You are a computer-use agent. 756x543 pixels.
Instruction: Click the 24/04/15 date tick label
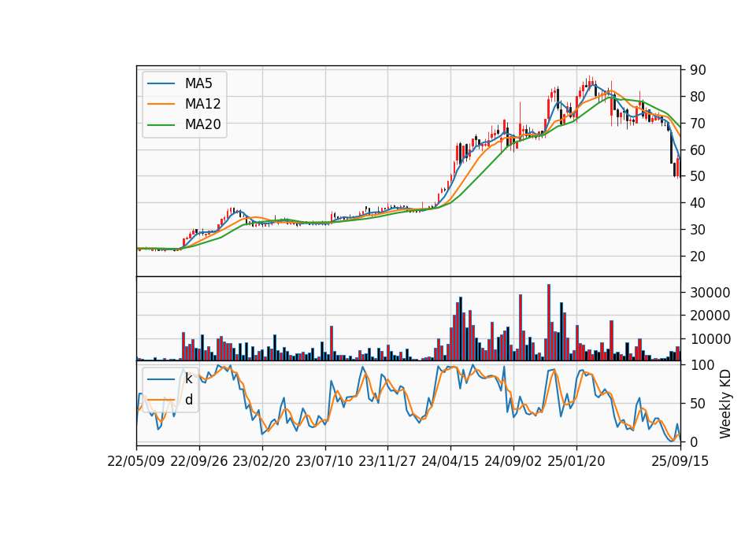pos(450,461)
